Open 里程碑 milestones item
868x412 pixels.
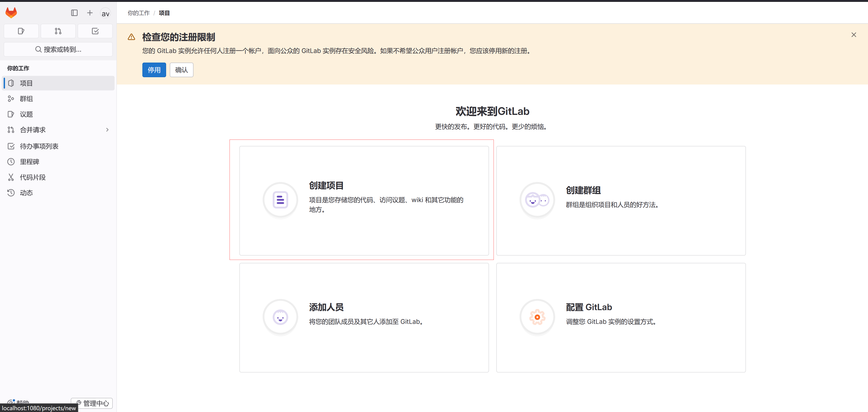click(x=29, y=162)
